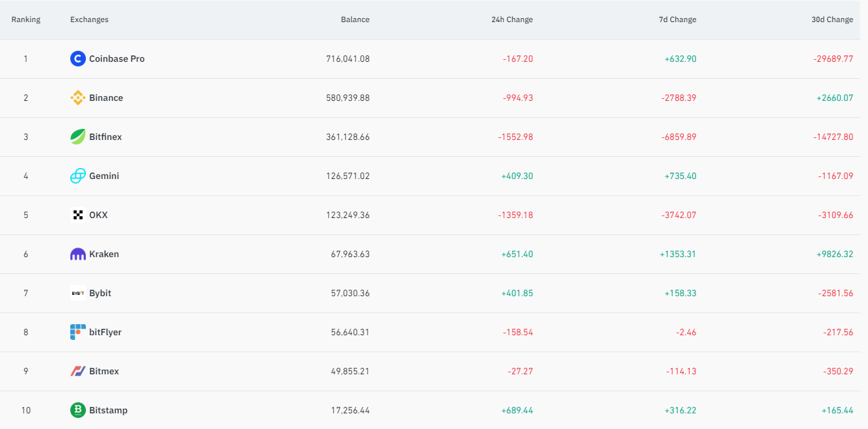Click the Bitfinex leaf logo icon
Screen dimensions: 868x429
click(78, 137)
